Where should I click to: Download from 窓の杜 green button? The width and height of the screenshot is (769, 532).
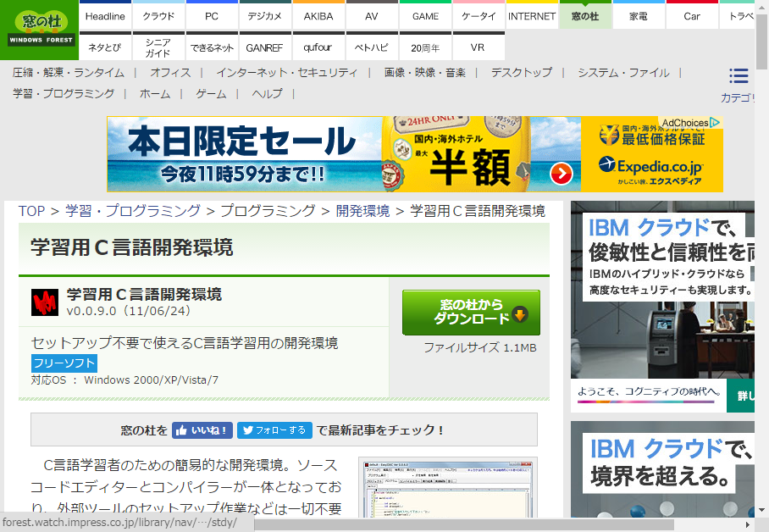471,312
